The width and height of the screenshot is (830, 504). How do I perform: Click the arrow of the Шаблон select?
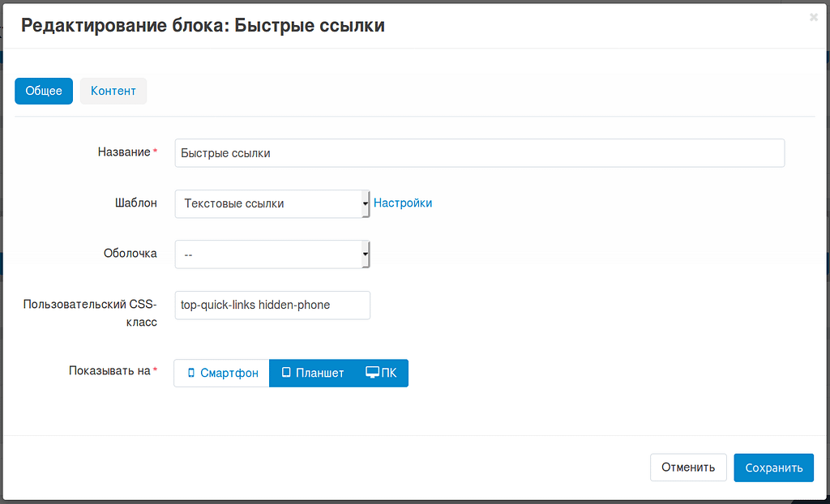(366, 204)
